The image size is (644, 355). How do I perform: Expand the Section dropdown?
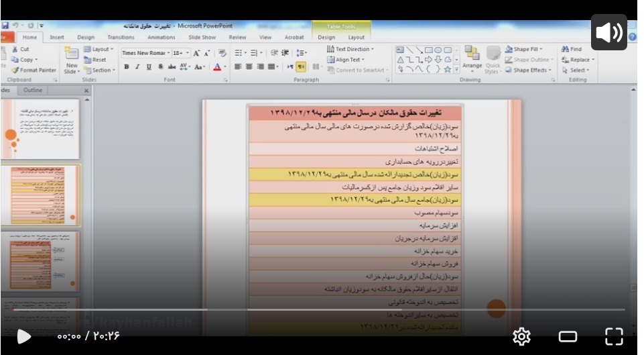click(x=99, y=70)
